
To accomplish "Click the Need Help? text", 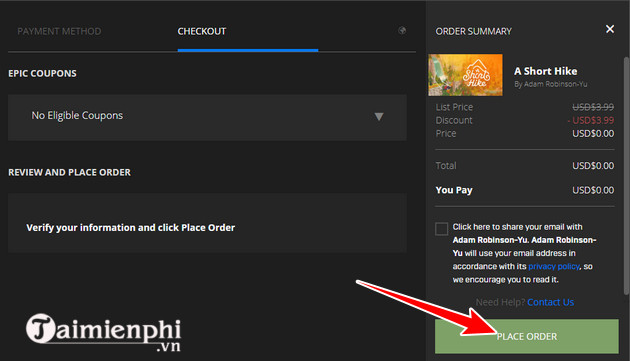I will pyautogui.click(x=500, y=302).
